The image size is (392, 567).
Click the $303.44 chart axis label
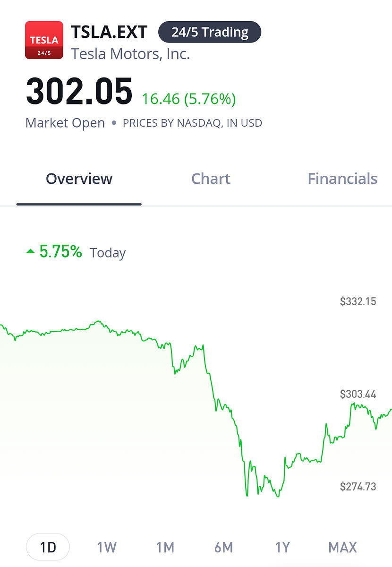coord(358,394)
